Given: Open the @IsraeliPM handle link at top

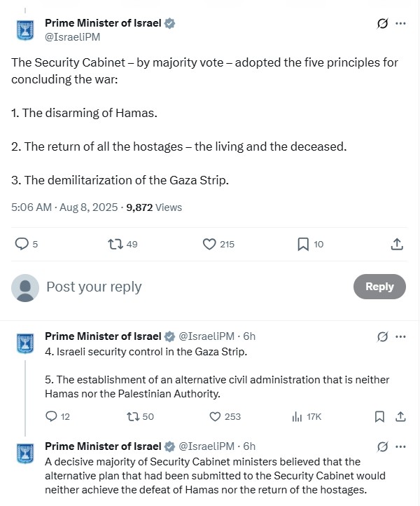Looking at the screenshot, I should click(73, 37).
